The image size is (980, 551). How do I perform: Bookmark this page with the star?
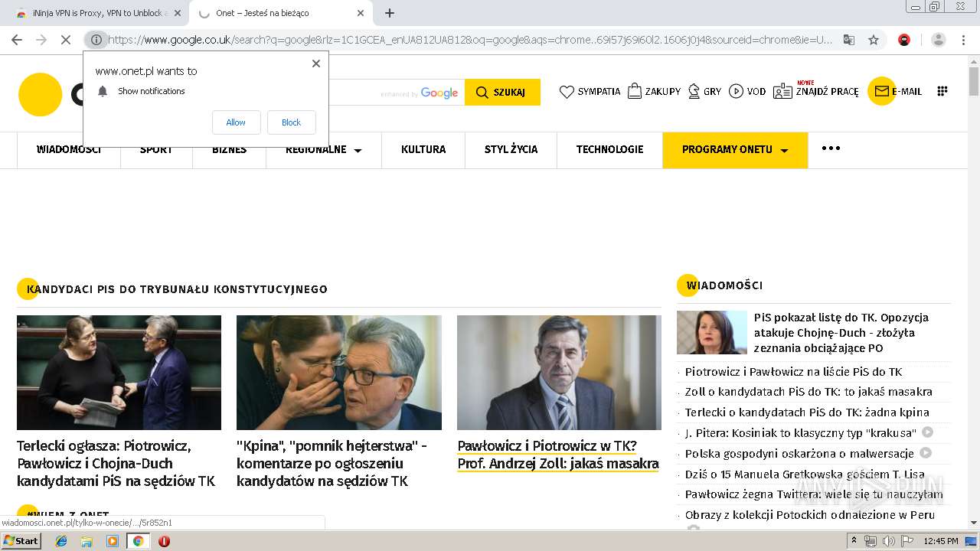pos(874,40)
